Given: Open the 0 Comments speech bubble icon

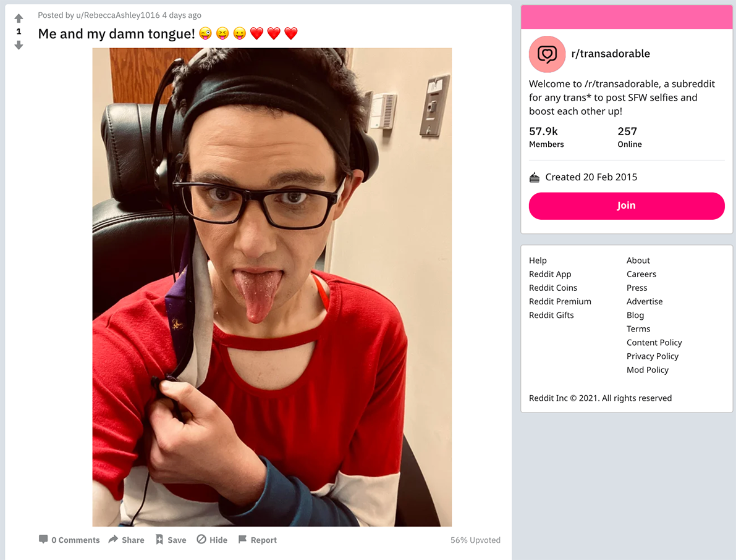Looking at the screenshot, I should click(x=43, y=540).
